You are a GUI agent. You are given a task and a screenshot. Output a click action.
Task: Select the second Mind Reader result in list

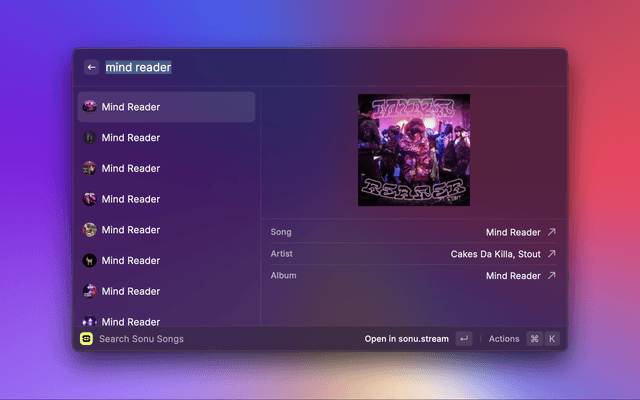[166, 138]
